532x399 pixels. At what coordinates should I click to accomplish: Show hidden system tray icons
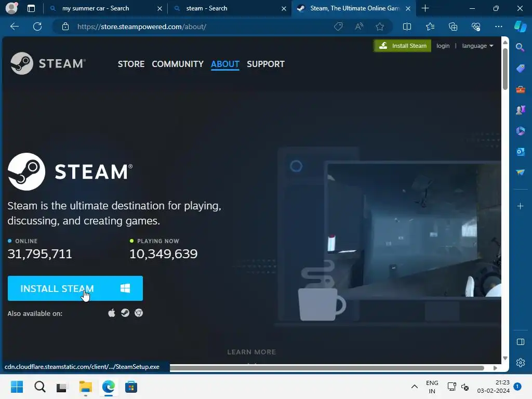(x=414, y=387)
